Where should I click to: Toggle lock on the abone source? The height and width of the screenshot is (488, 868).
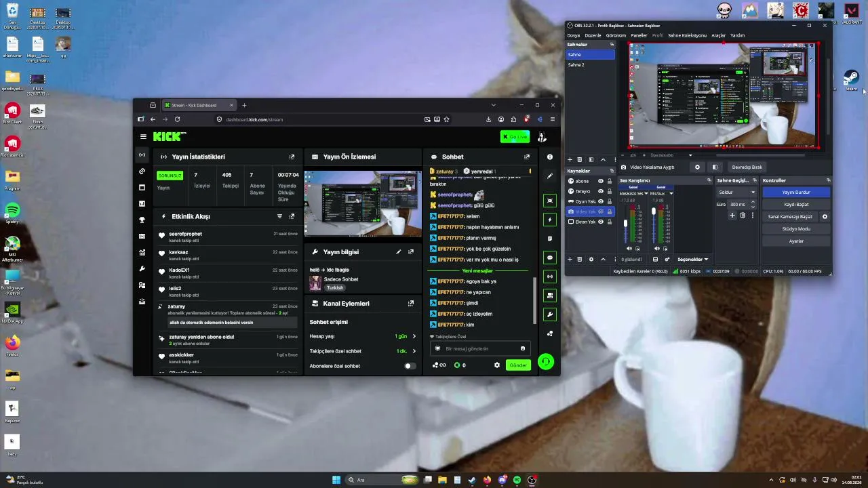pos(609,181)
